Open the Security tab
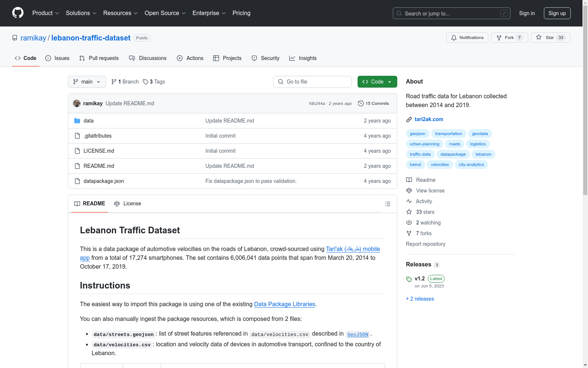The height and width of the screenshot is (368, 588). (265, 58)
